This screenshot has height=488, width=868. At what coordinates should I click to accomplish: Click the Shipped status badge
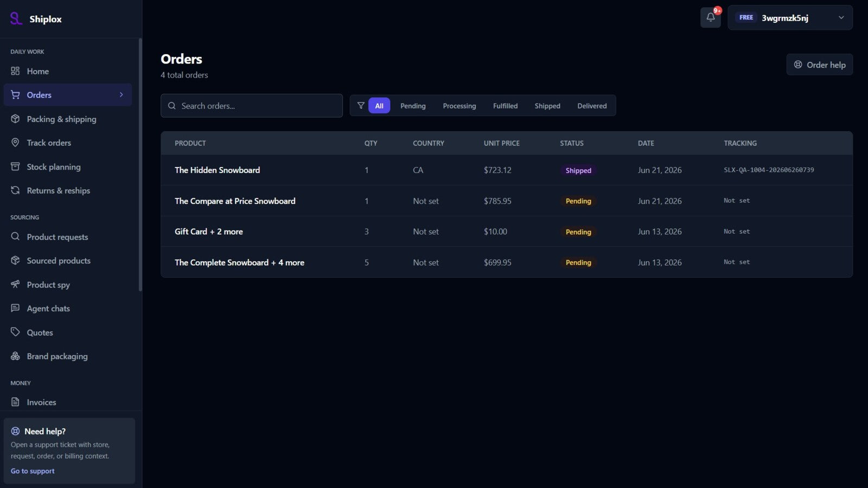tap(578, 170)
